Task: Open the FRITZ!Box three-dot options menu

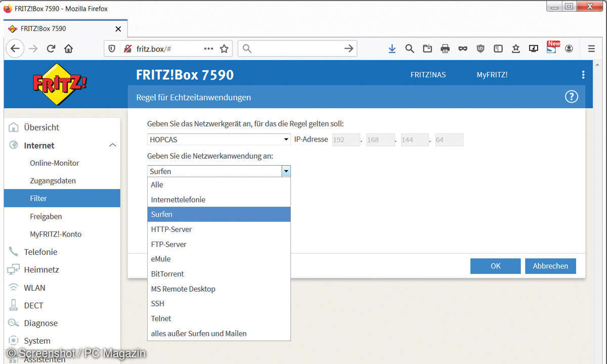Action: pyautogui.click(x=583, y=75)
